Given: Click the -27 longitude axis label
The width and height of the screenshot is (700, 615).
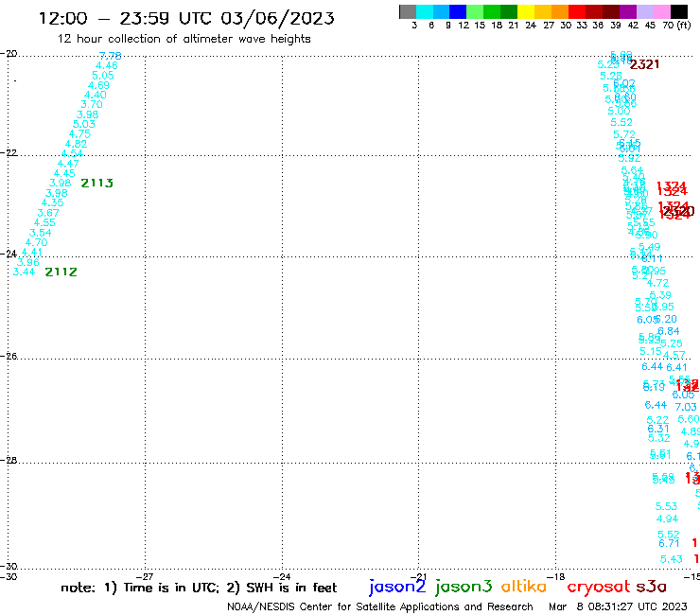Looking at the screenshot, I should pos(145,577).
